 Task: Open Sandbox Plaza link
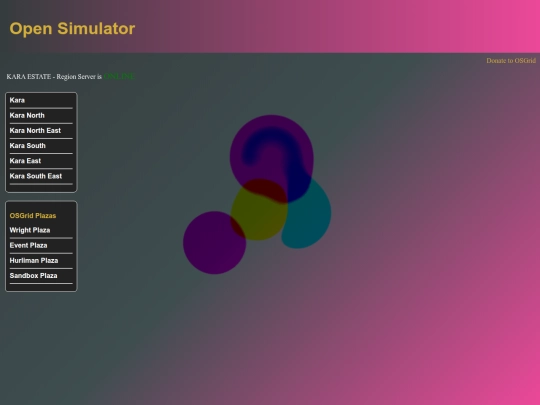pos(33,276)
